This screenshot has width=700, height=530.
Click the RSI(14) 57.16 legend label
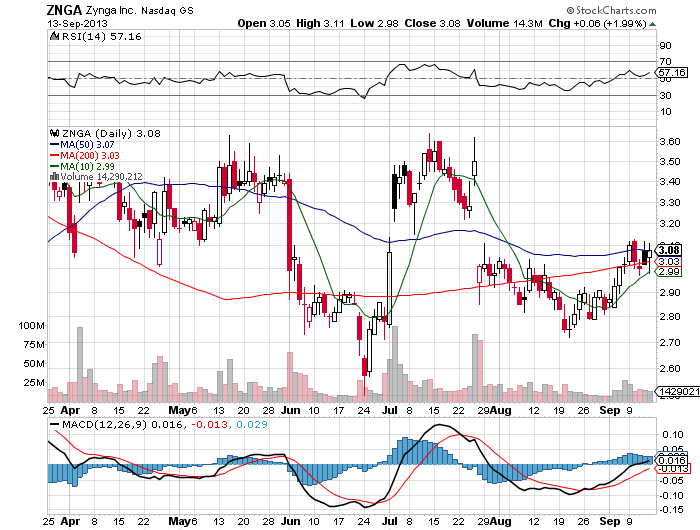(101, 37)
